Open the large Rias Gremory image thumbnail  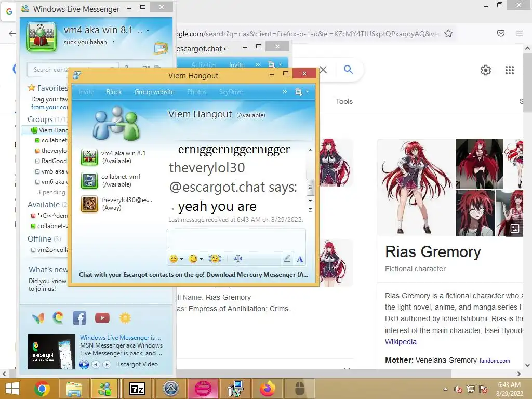tap(416, 187)
